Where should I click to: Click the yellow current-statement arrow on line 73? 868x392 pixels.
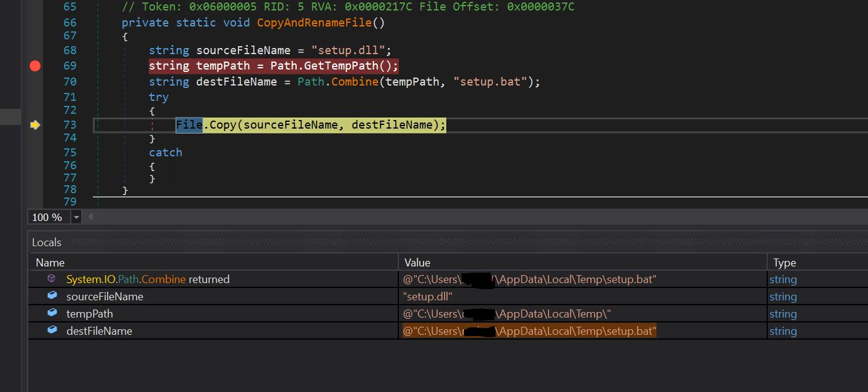click(x=35, y=125)
